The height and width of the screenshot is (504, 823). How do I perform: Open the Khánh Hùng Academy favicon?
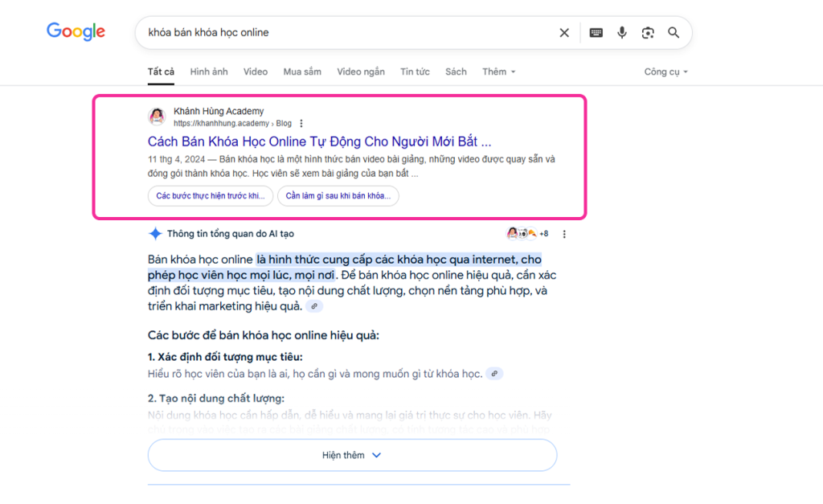(157, 116)
